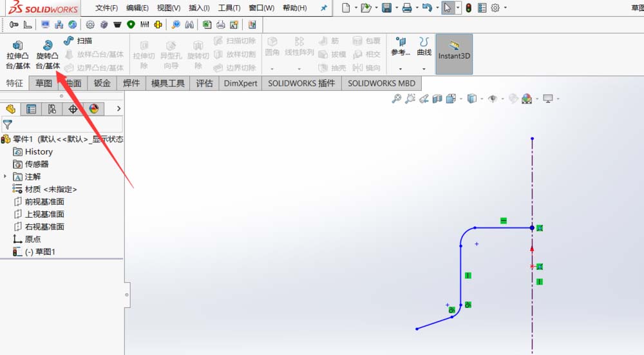This screenshot has height=355, width=644.
Task: Click the Apply Scene colored sphere icon
Action: 527,99
